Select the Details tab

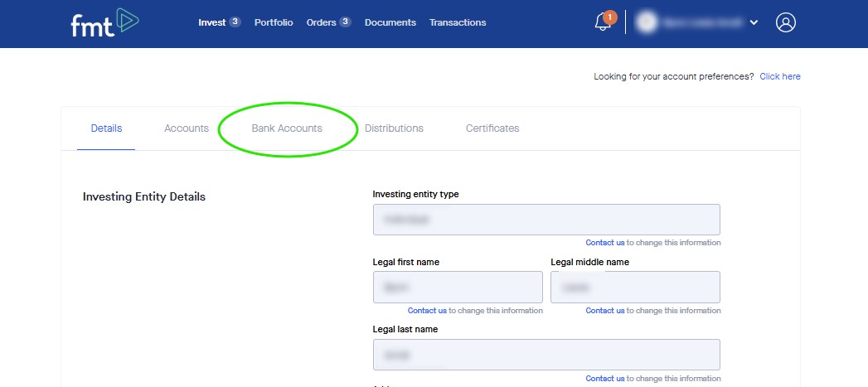tap(106, 128)
